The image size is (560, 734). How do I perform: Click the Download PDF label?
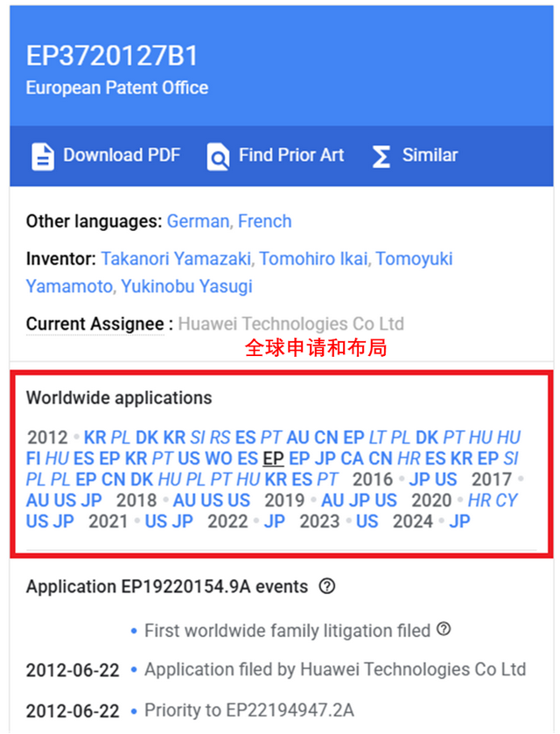(x=122, y=155)
